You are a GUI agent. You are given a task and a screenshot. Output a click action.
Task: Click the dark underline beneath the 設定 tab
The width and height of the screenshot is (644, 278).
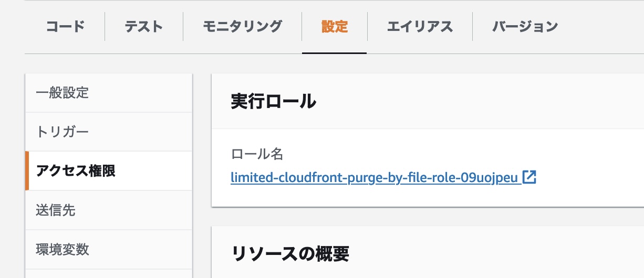coord(335,53)
